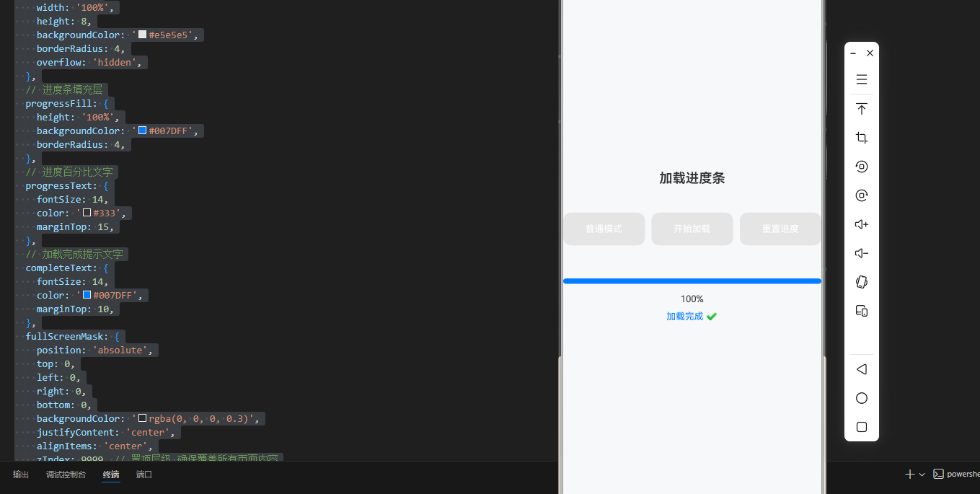Click the upload arrow icon in the emulator toolbar
Screen dimensions: 980x494
861,108
